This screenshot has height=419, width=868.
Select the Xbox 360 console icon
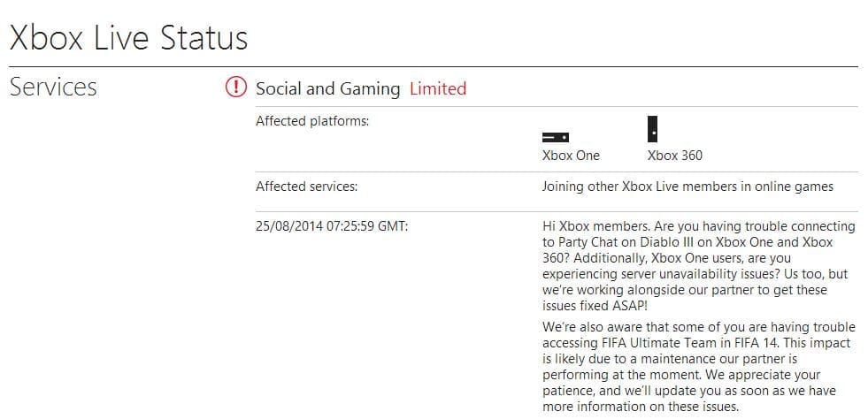coord(653,129)
